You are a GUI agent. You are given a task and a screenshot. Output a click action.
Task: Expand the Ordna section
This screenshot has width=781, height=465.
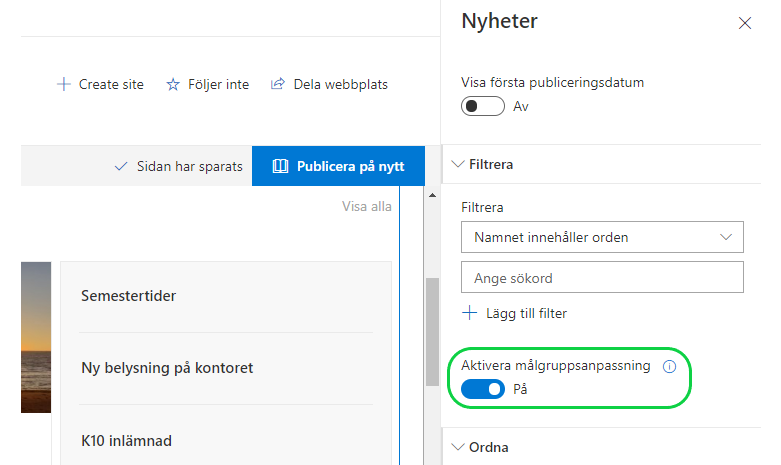click(460, 447)
